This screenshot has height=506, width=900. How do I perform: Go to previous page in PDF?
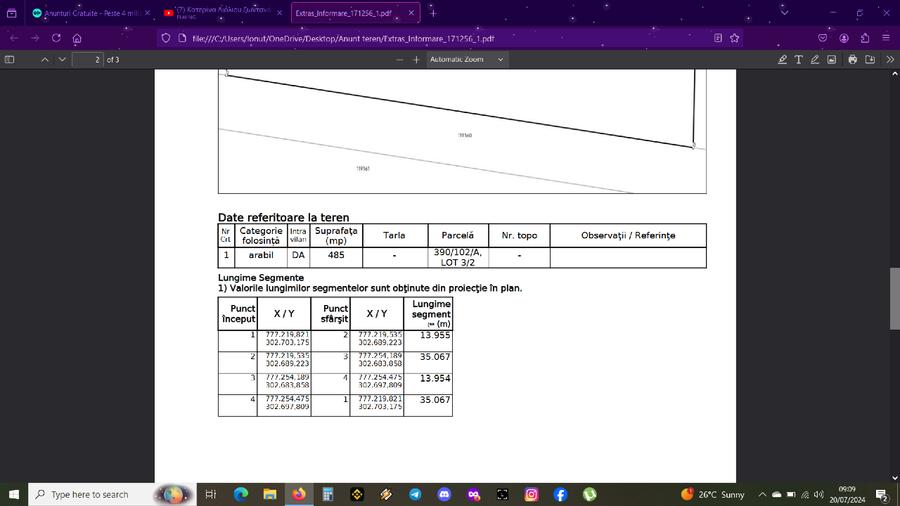point(44,59)
